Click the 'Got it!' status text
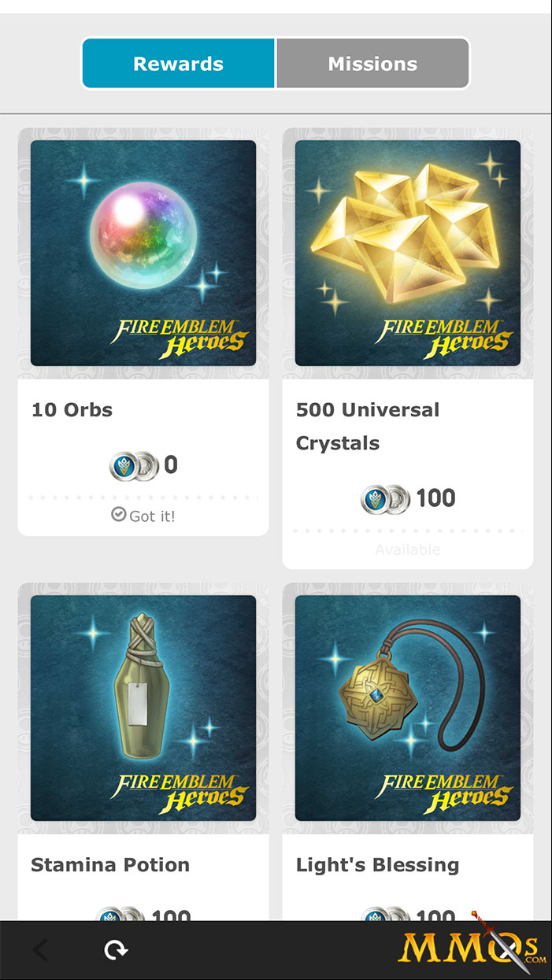552x980 pixels. point(152,516)
